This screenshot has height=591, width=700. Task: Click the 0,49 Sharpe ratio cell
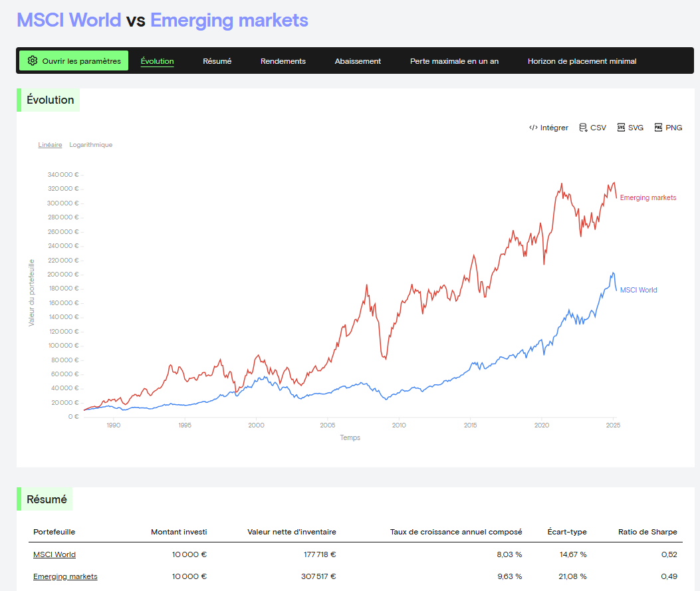[669, 576]
